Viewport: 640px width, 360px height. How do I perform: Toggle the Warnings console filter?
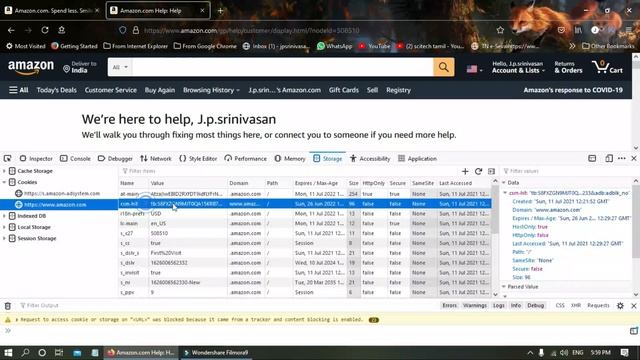[475, 306]
